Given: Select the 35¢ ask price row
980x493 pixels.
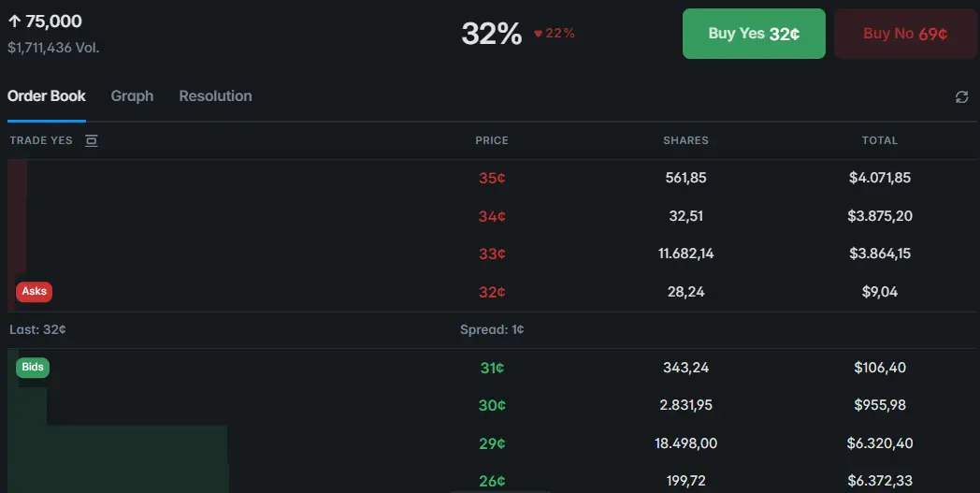Looking at the screenshot, I should pyautogui.click(x=492, y=178).
